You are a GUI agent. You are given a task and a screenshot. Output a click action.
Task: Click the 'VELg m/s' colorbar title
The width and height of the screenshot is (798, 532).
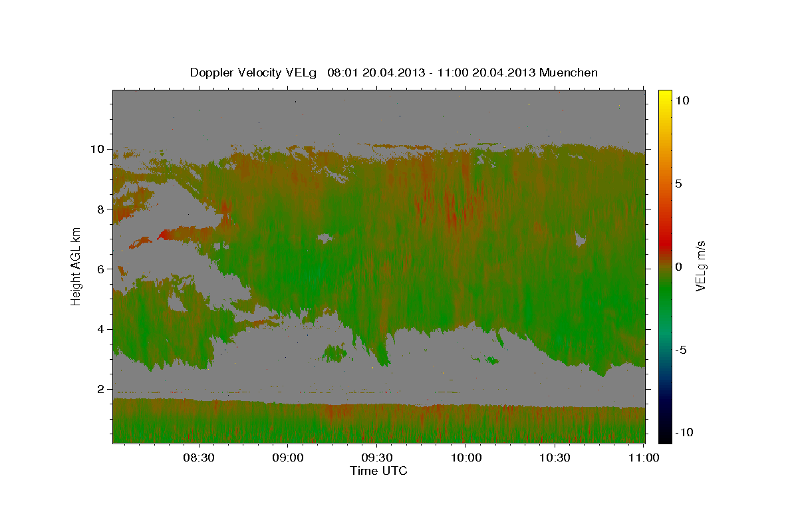tap(701, 266)
